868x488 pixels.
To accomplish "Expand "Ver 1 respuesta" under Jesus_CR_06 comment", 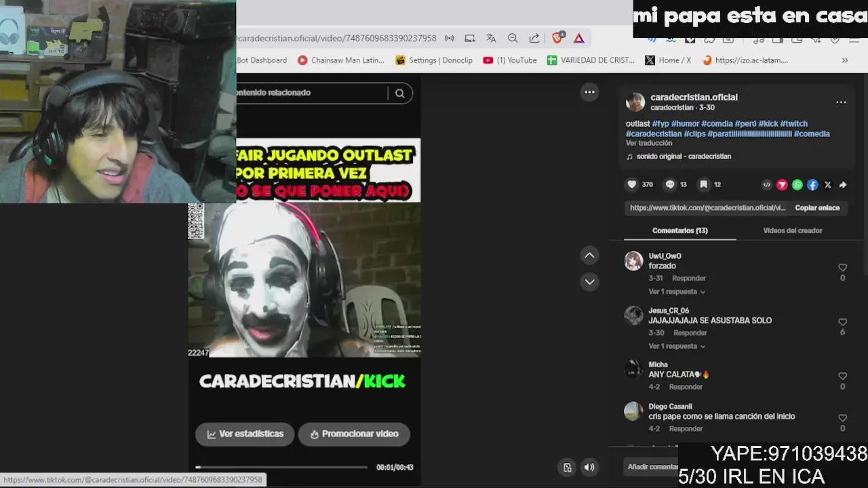I will (x=677, y=346).
